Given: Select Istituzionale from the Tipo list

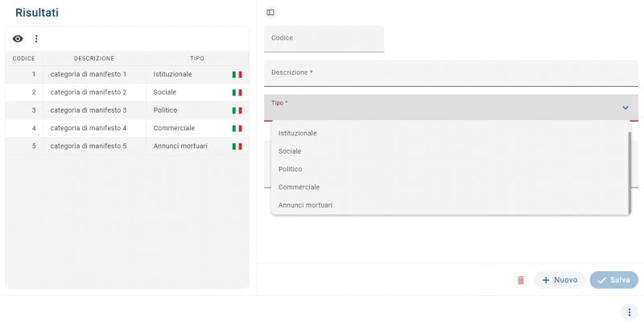Looking at the screenshot, I should pos(298,133).
